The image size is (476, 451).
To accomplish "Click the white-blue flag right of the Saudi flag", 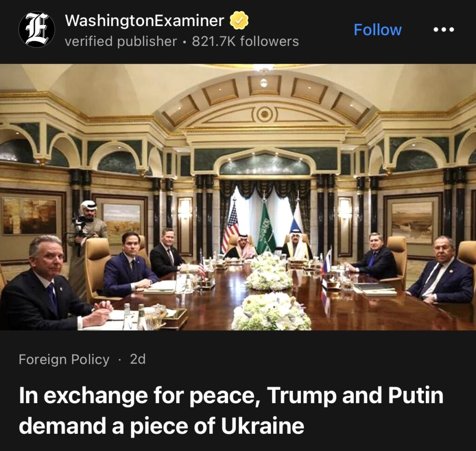I will pyautogui.click(x=297, y=219).
